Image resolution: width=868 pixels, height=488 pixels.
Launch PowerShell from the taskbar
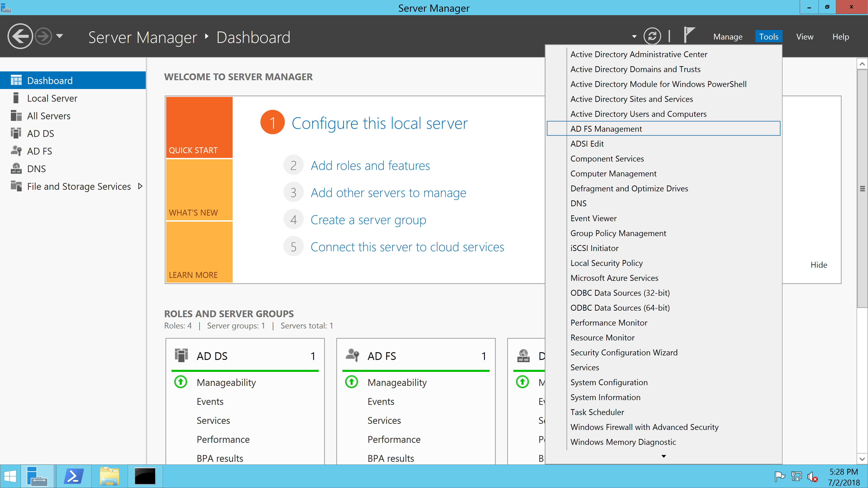pos(74,476)
